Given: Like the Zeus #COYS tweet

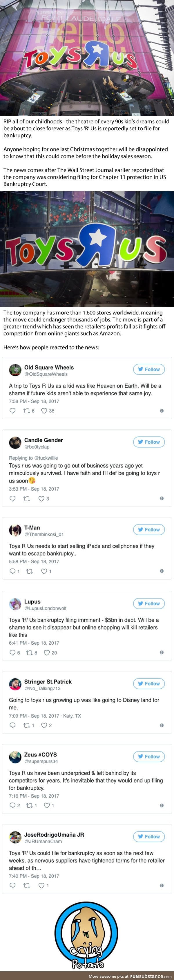Looking at the screenshot, I should coord(47,805).
